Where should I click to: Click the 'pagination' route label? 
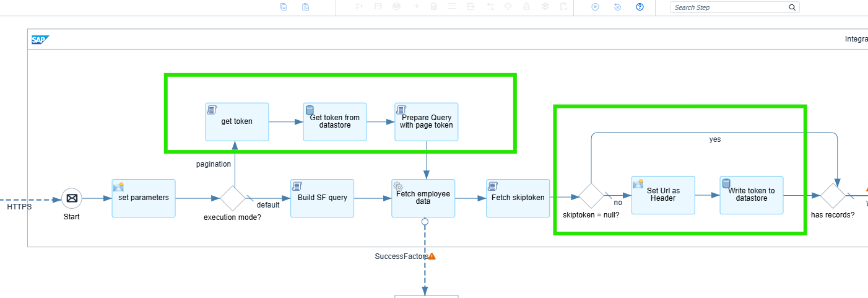(x=214, y=164)
